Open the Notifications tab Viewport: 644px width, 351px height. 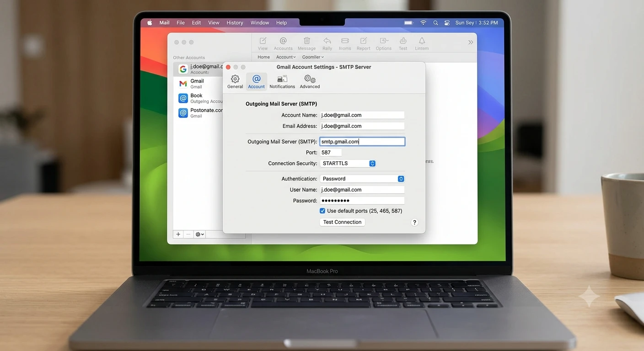282,82
